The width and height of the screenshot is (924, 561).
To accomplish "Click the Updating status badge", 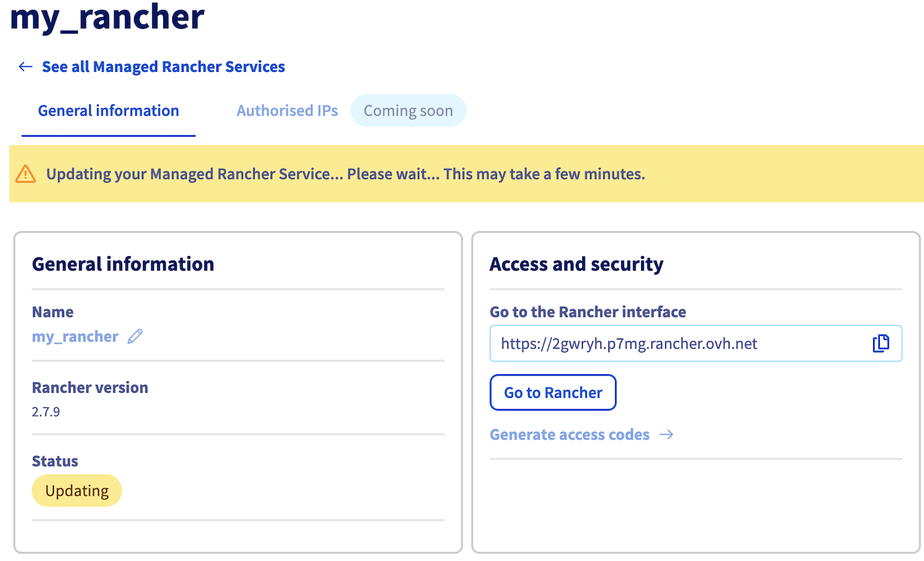I will tap(77, 490).
